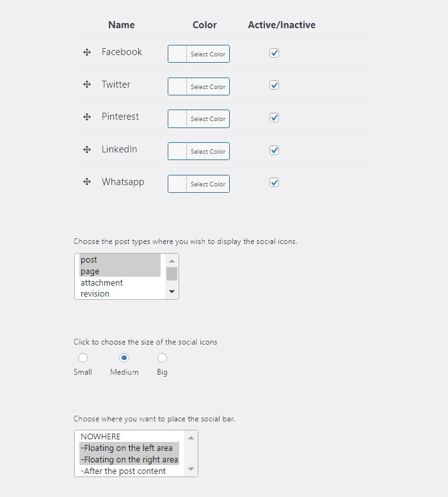Select Floating on the right area option

click(129, 460)
